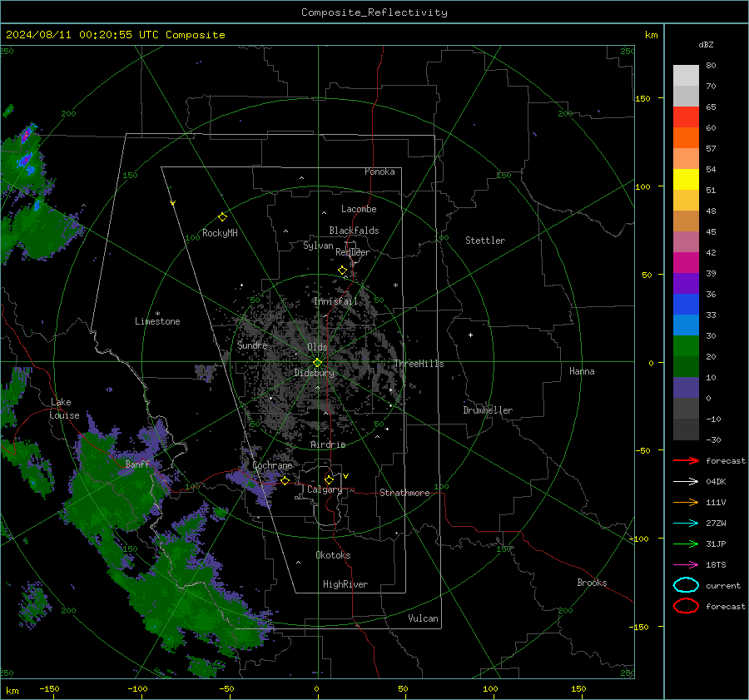Click the Calgary city label

pyautogui.click(x=325, y=489)
